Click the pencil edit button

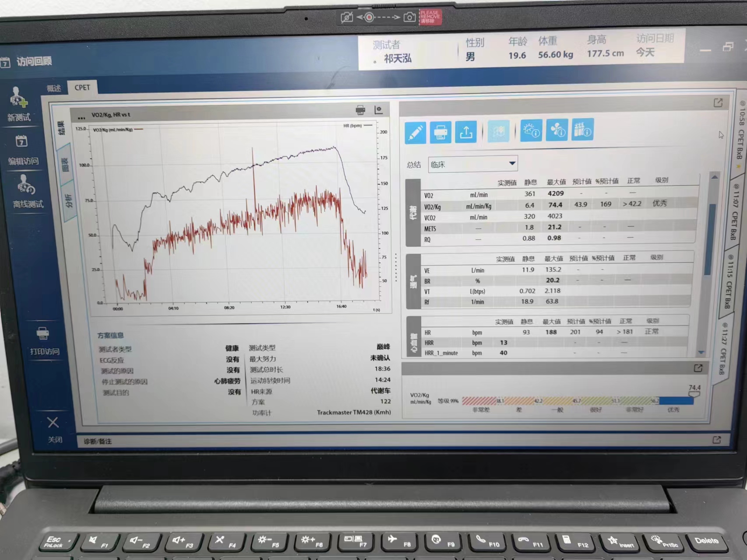pyautogui.click(x=415, y=132)
